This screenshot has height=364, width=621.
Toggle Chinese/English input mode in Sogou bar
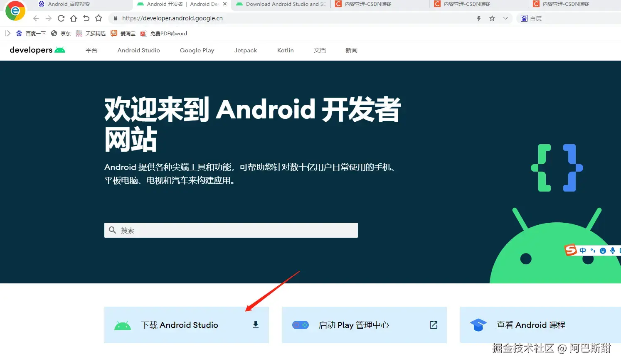[x=583, y=250]
